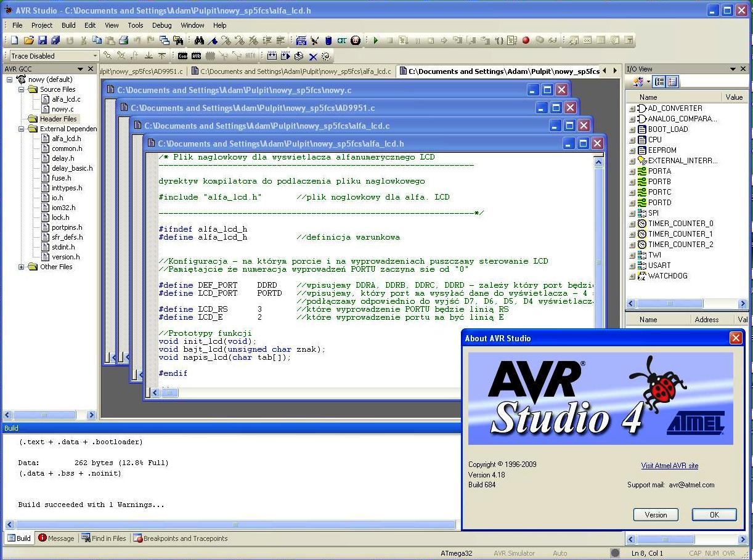Open the Debug menu

(x=161, y=25)
